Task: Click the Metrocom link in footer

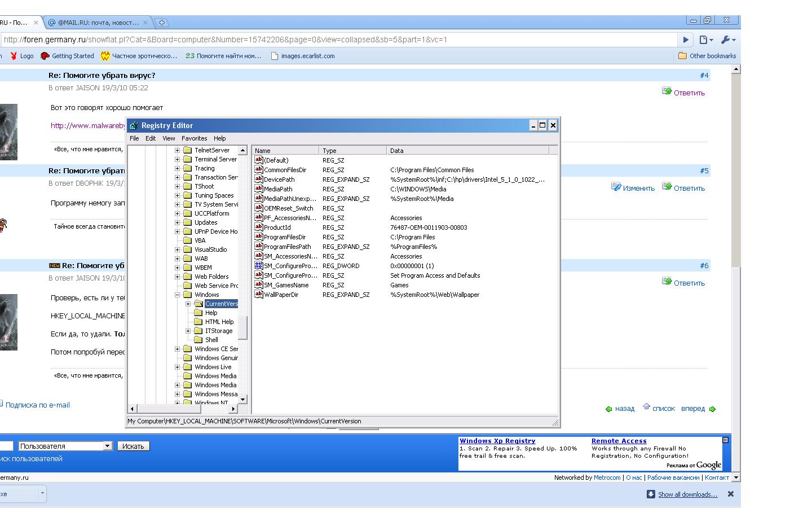Action: [607, 478]
